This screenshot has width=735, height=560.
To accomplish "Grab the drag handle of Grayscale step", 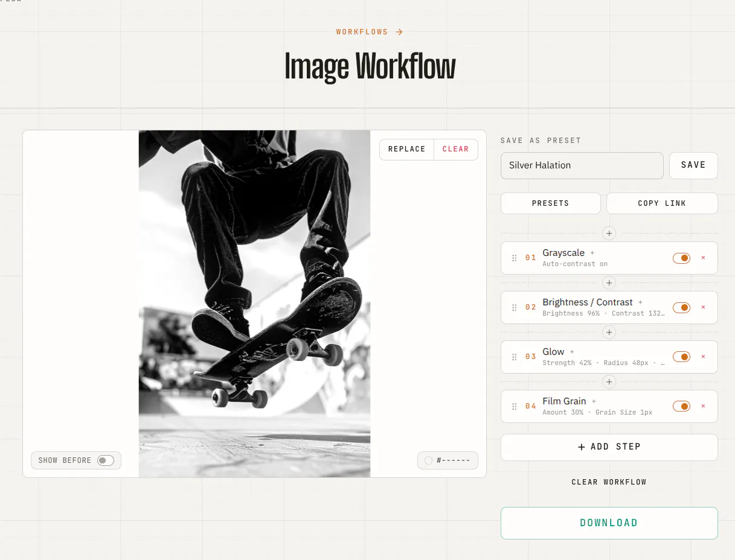I will tap(515, 258).
